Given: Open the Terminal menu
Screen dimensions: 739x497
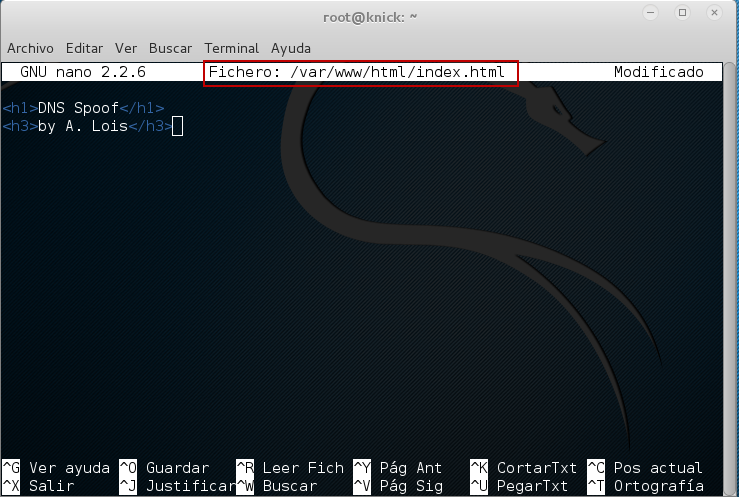Looking at the screenshot, I should pos(231,49).
